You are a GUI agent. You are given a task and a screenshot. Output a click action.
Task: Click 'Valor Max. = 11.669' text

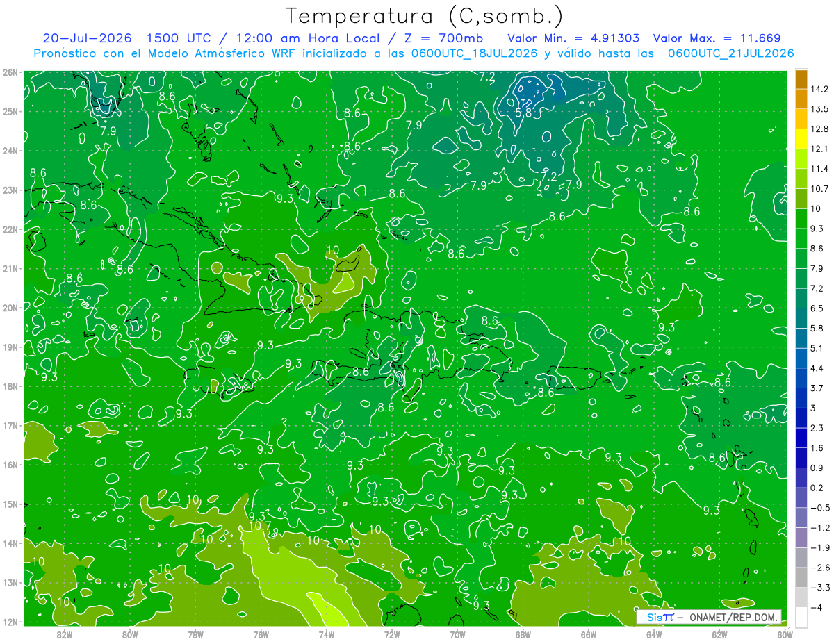[718, 38]
